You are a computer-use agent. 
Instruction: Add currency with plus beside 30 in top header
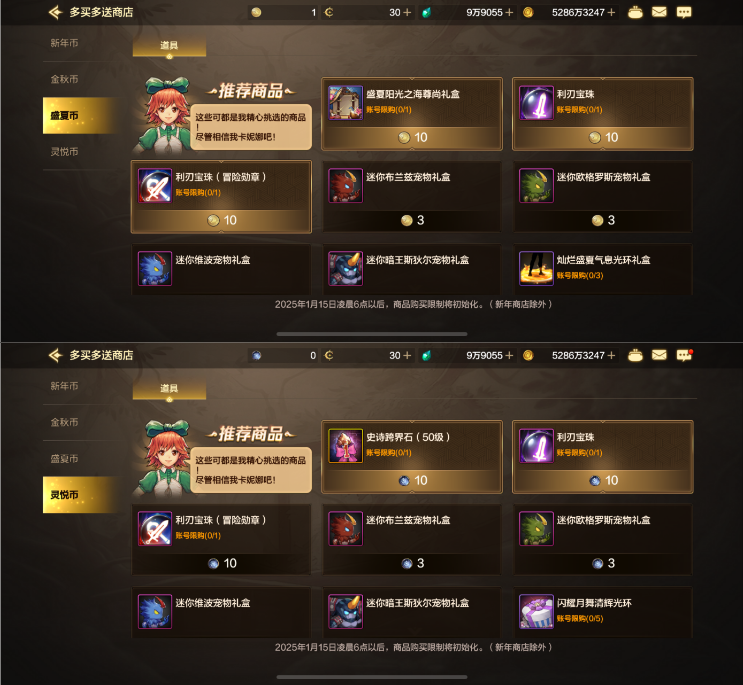click(407, 12)
